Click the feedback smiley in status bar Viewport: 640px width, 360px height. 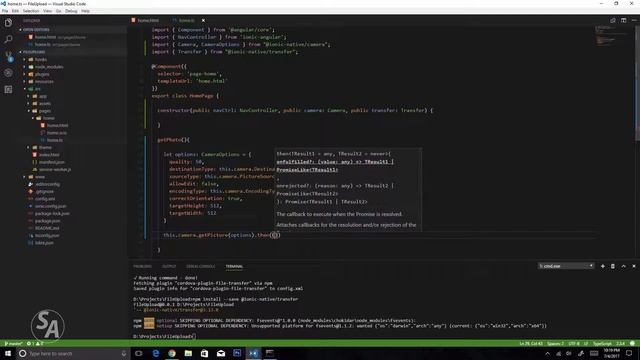pyautogui.click(x=633, y=344)
